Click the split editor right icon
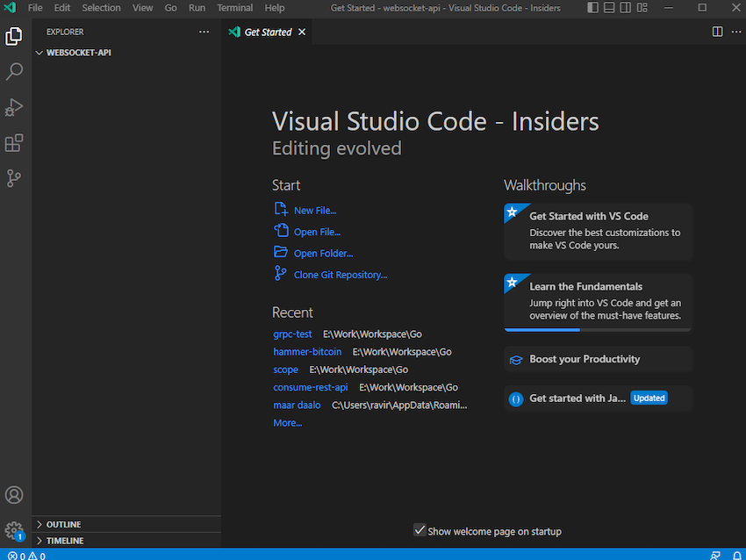 [717, 32]
